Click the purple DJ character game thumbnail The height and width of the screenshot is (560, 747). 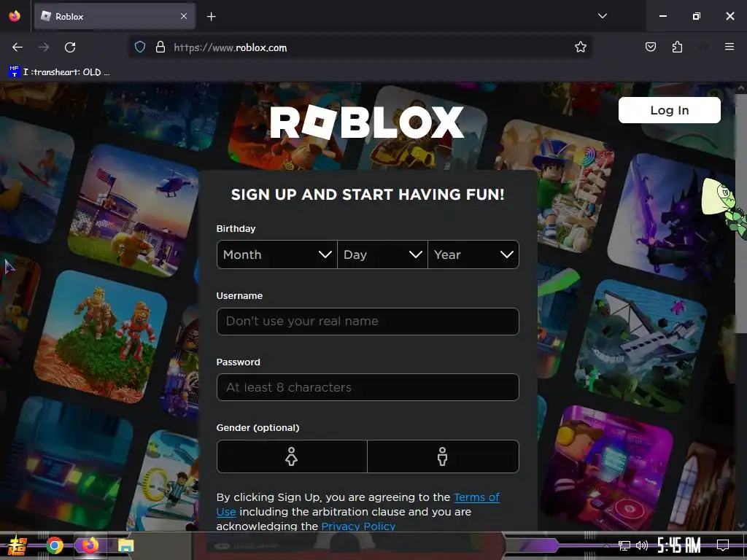606,469
